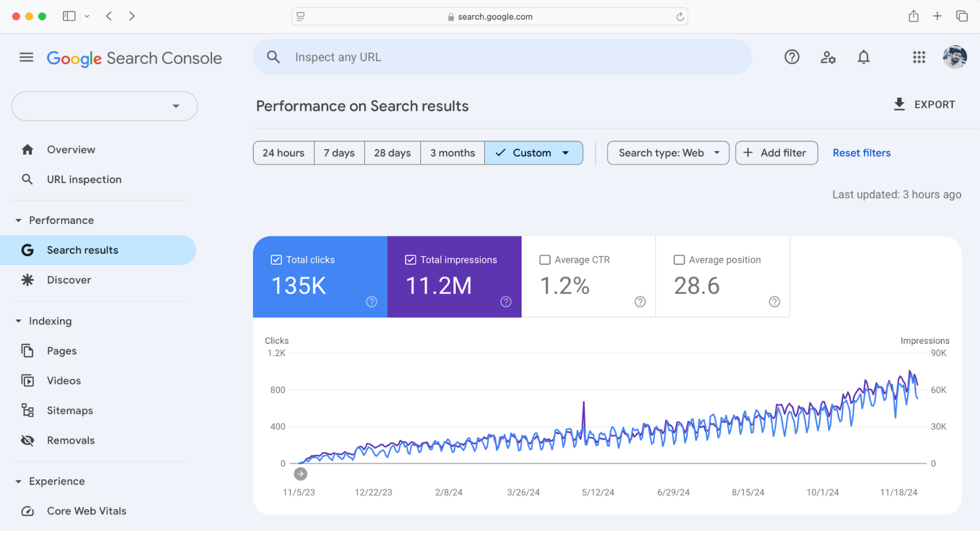The width and height of the screenshot is (980, 551).
Task: Click the URL inspection search icon
Action: coord(27,179)
